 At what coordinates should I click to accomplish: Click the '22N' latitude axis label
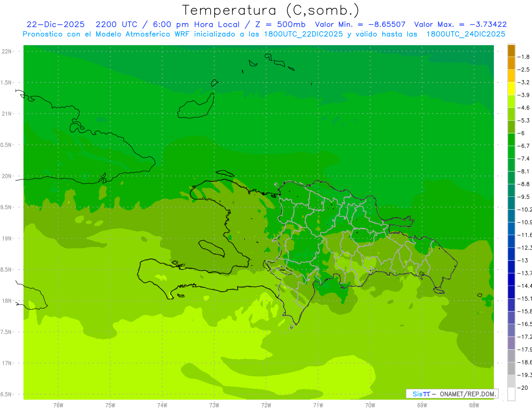[x=7, y=51]
